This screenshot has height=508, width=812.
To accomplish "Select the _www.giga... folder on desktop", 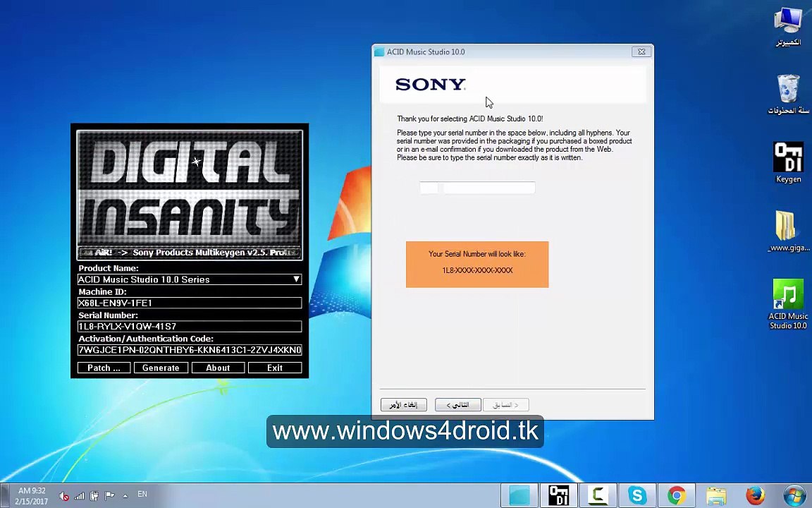I will point(788,231).
